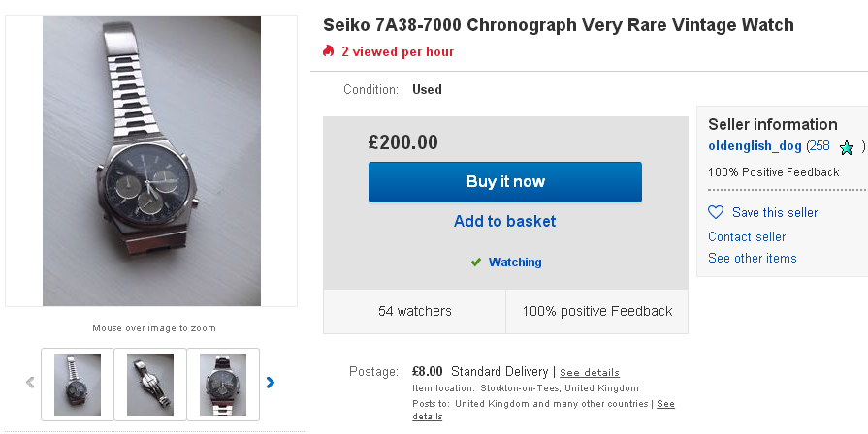Expand See details for postage cost

(589, 372)
